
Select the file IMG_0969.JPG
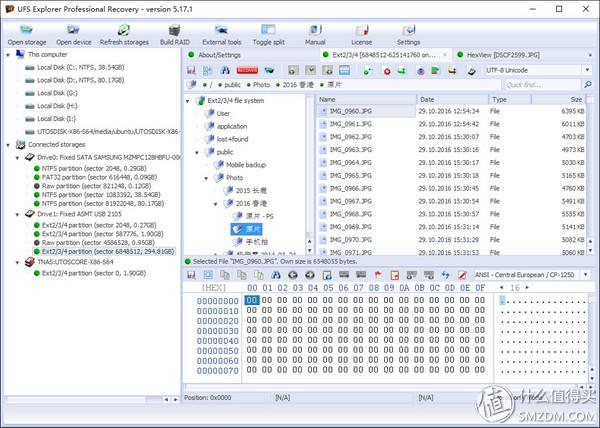[350, 227]
